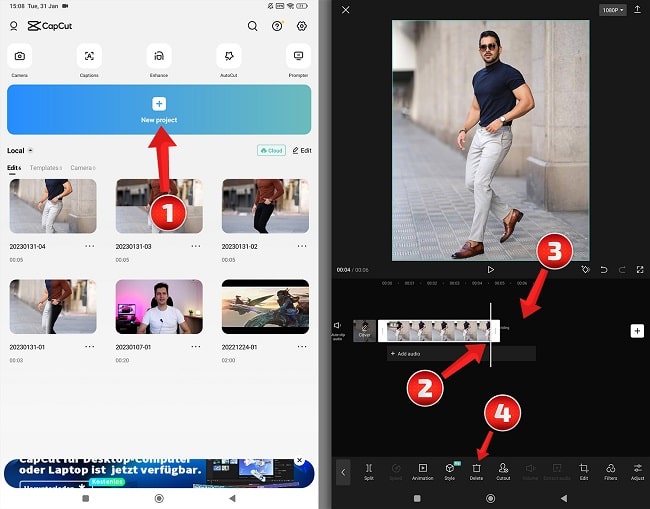Redo the last edit

[x=622, y=269]
